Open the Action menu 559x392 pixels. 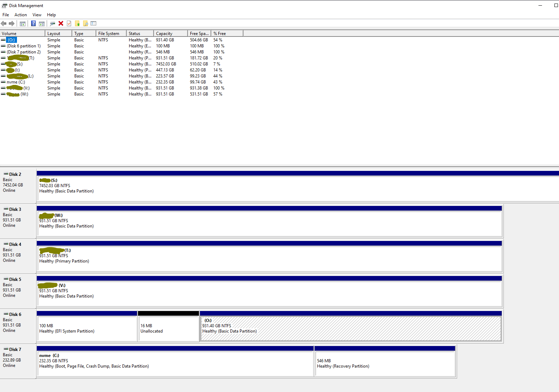pyautogui.click(x=21, y=15)
